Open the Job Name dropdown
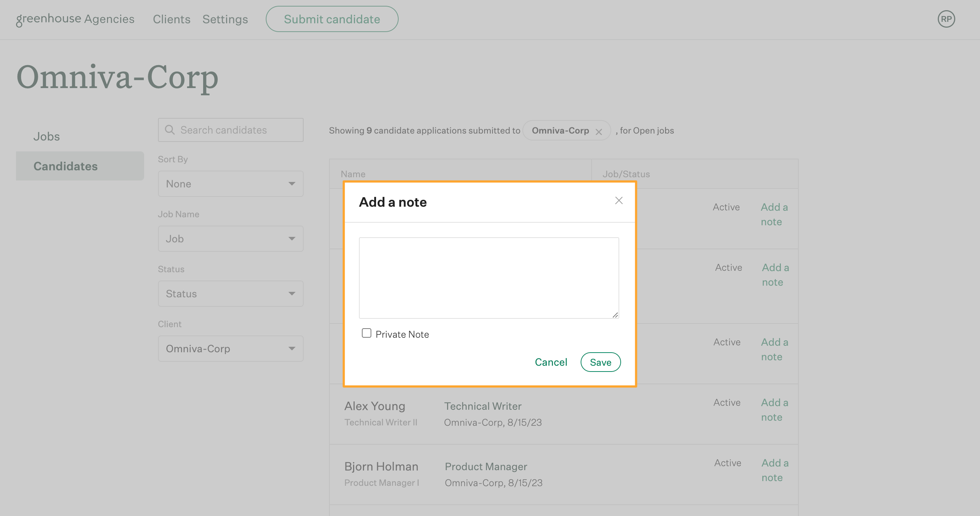 [230, 239]
